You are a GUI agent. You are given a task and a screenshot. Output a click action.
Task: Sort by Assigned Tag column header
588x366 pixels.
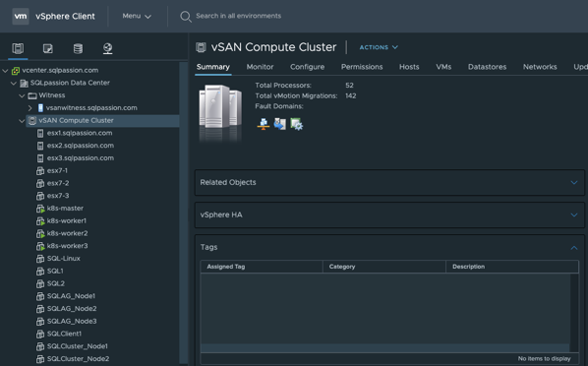tap(262, 267)
